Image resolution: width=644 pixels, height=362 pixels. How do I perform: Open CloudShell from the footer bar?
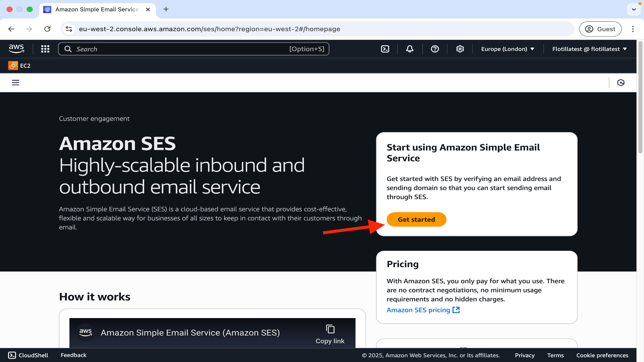[x=28, y=355]
